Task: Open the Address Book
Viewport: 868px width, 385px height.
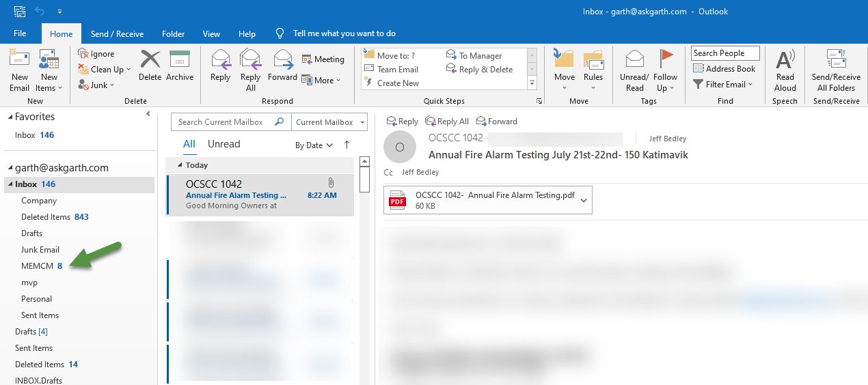Action: click(724, 69)
